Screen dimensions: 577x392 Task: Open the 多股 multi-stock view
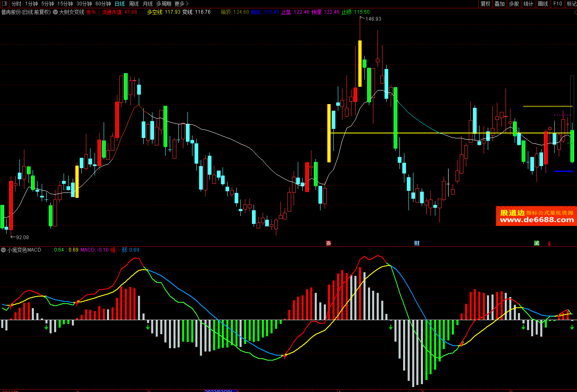tap(514, 4)
